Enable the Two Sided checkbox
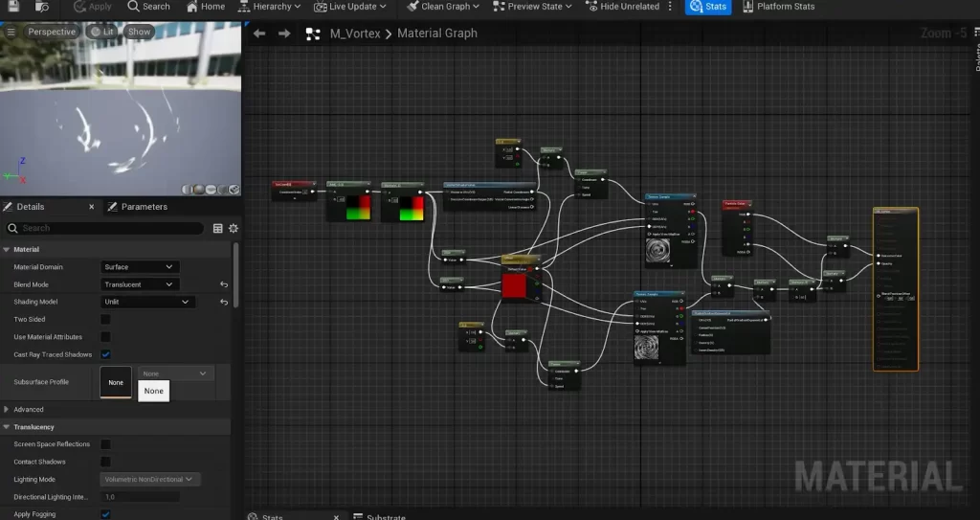980x520 pixels. click(x=105, y=320)
